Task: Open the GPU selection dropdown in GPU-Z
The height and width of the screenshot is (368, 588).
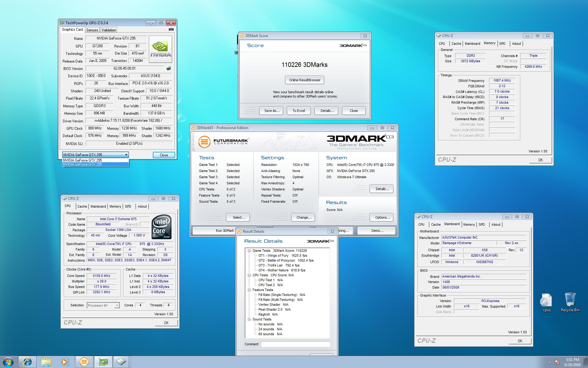Action: point(95,155)
